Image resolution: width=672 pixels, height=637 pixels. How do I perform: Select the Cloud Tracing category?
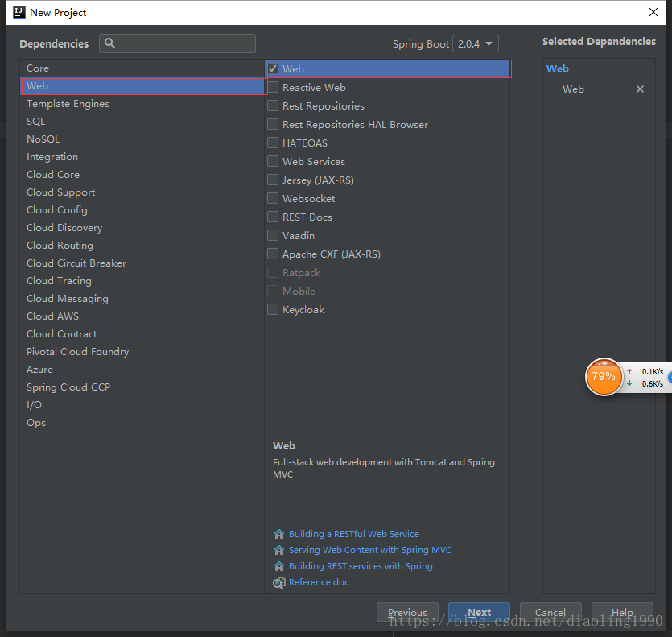[142, 281]
